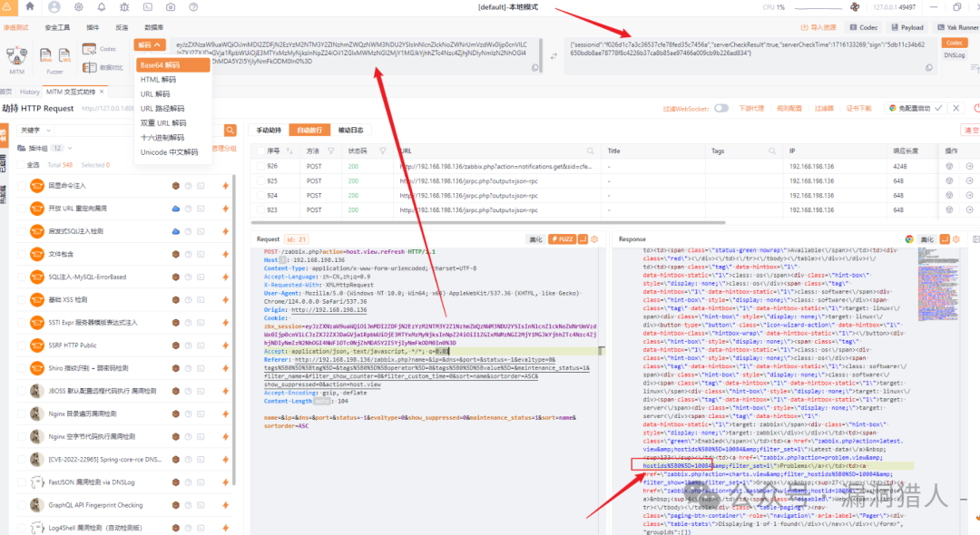This screenshot has width=980, height=535.
Task: Sort by 序号 column arrows
Action: (x=289, y=151)
